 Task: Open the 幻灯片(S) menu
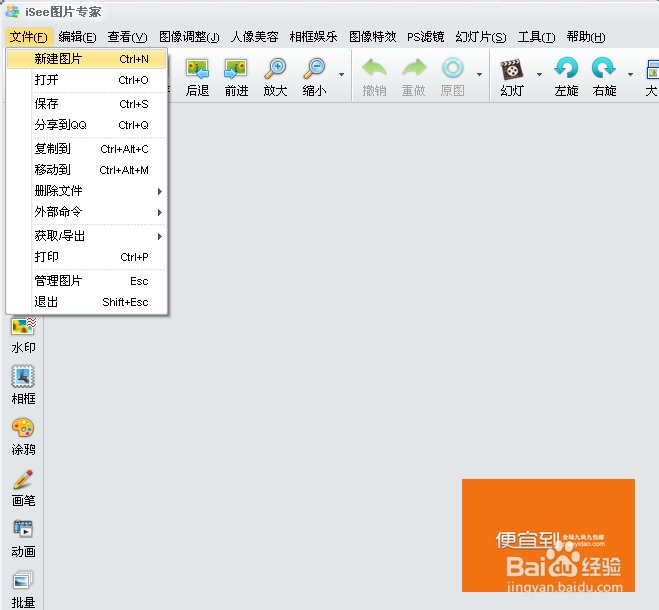(x=481, y=37)
